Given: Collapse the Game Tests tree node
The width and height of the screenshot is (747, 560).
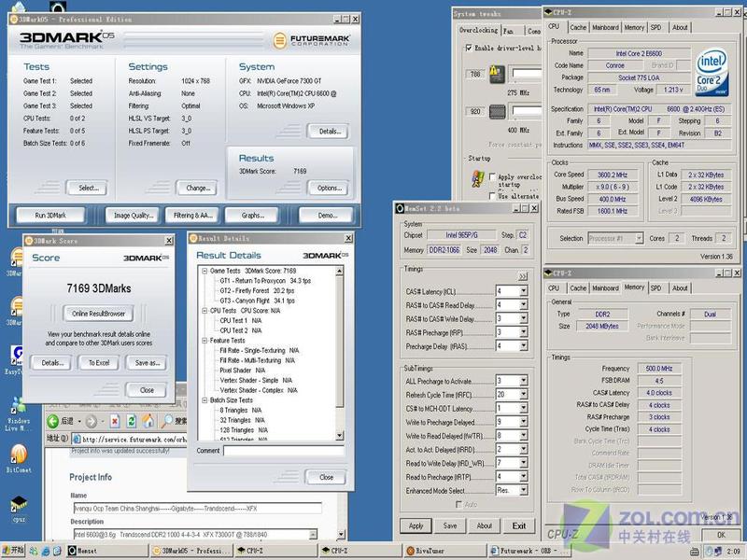Looking at the screenshot, I should coord(204,271).
